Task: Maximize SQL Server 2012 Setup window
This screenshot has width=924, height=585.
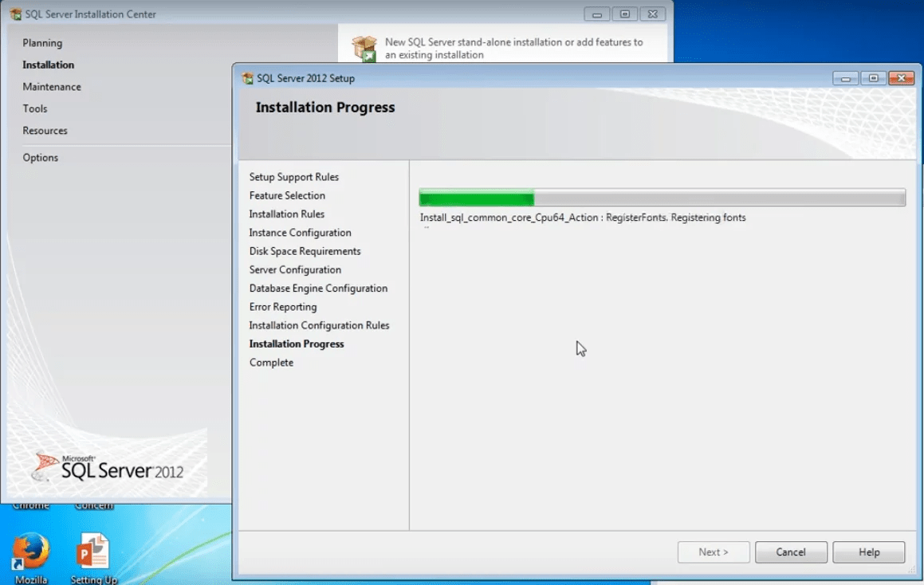Action: 873,78
